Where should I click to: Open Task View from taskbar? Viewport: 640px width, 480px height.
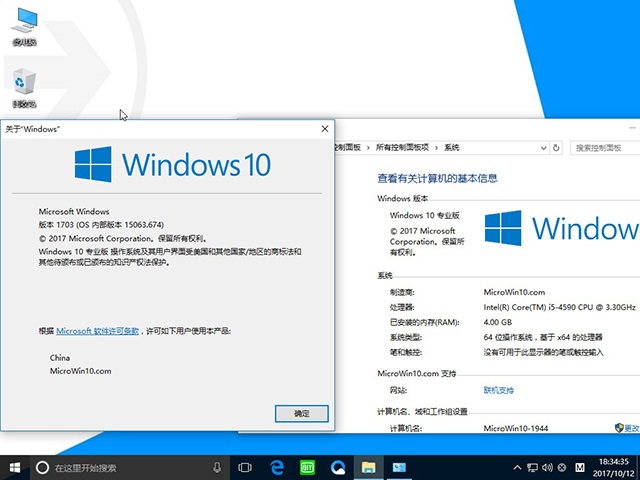(x=245, y=467)
